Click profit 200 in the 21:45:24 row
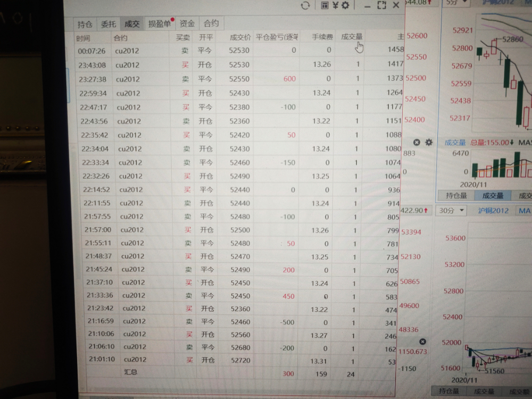This screenshot has height=399, width=532. click(x=289, y=270)
